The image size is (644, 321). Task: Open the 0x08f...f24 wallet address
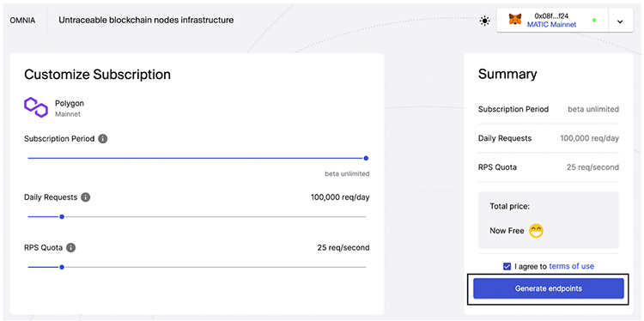[551, 16]
